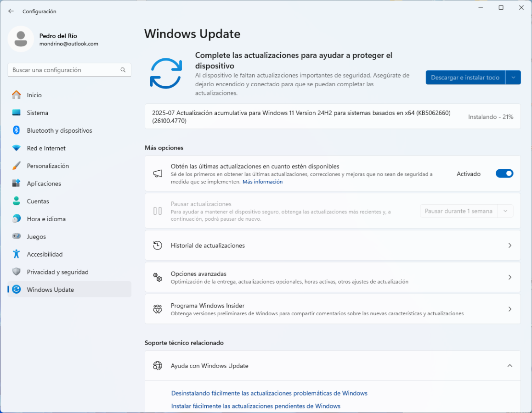This screenshot has height=413, width=532.
Task: Click the pause icon beside Pausar actualizaciones
Action: click(158, 211)
